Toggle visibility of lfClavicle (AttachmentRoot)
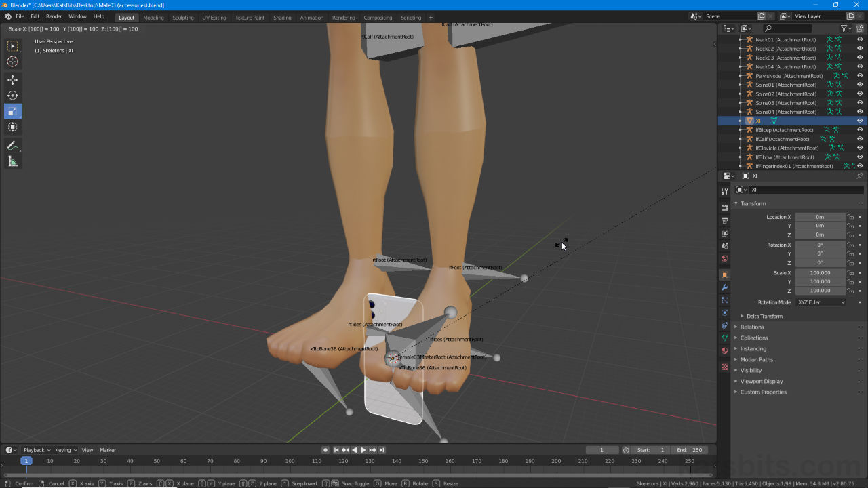Image resolution: width=868 pixels, height=488 pixels. [860, 148]
